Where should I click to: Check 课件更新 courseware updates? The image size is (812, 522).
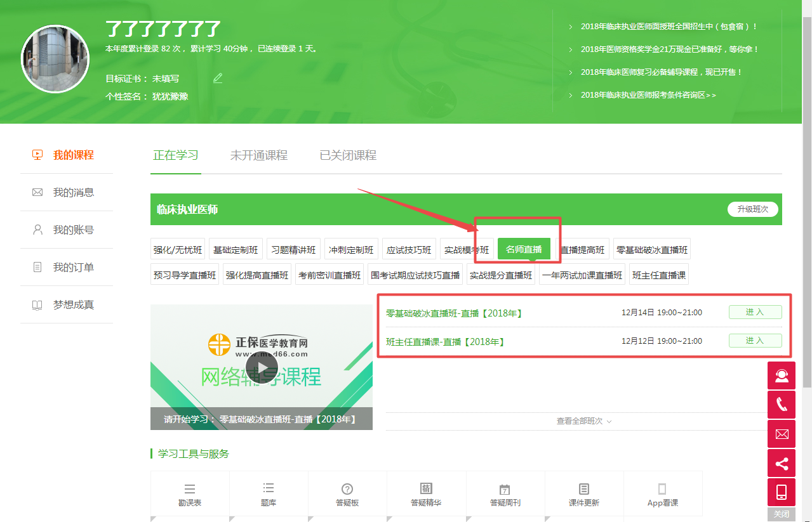(583, 495)
